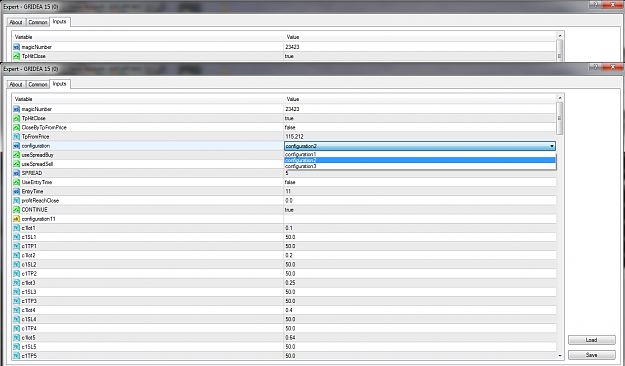Select the false value of UseEntryTime
The height and width of the screenshot is (366, 625).
click(x=290, y=182)
